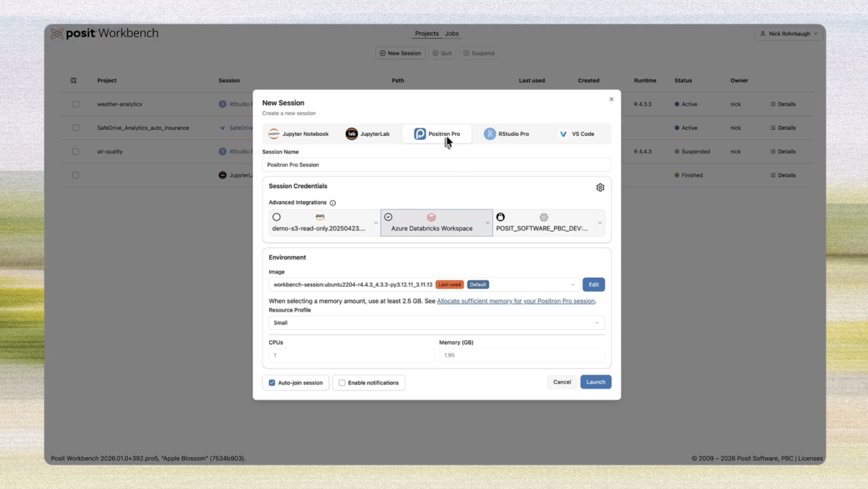
Task: Toggle the Azure Databricks Workspace credential
Action: click(x=388, y=217)
